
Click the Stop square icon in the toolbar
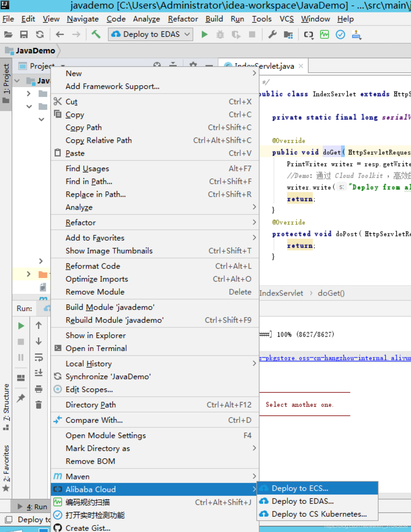[252, 34]
